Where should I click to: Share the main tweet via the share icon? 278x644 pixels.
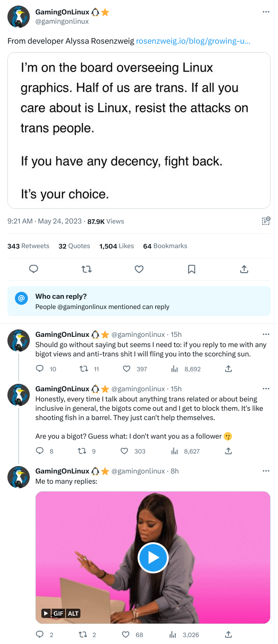[x=244, y=269]
